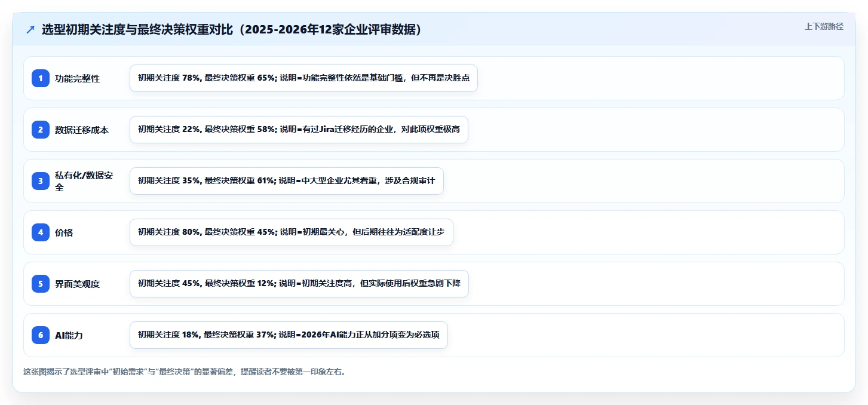
Task: Click the 私有化/数据安全 row label
Action: point(84,181)
